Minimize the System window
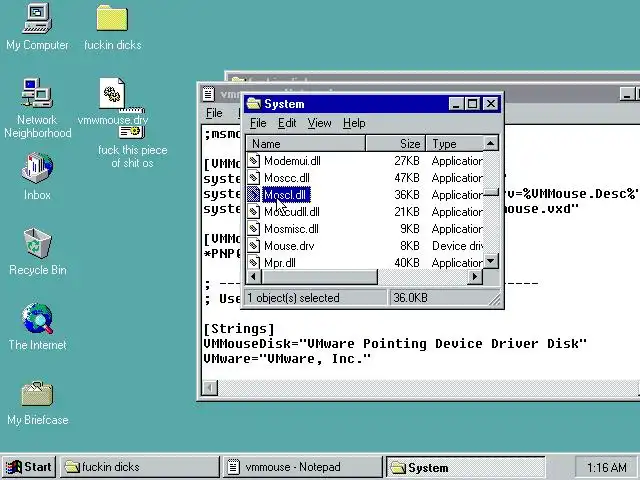Screen dimensions: 640x480 pyautogui.click(x=456, y=104)
